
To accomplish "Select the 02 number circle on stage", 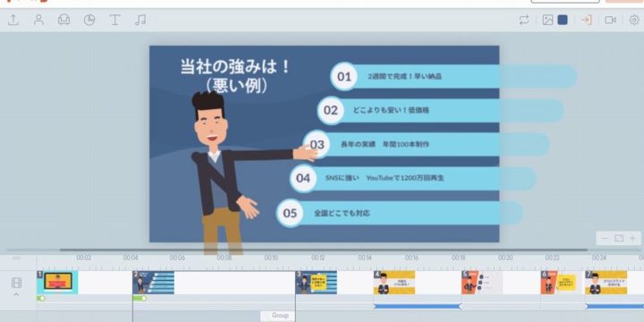I will 331,110.
